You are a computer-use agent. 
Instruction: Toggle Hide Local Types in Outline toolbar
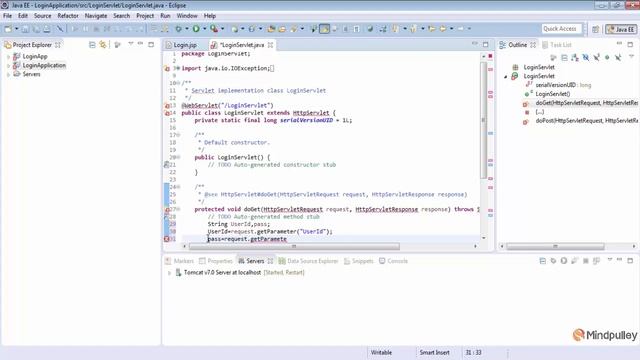pyautogui.click(x=618, y=58)
